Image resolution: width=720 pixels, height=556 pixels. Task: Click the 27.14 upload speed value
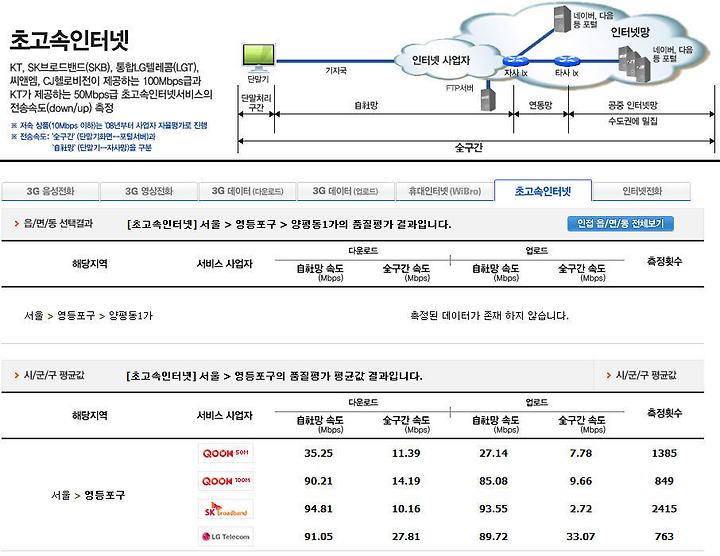493,453
